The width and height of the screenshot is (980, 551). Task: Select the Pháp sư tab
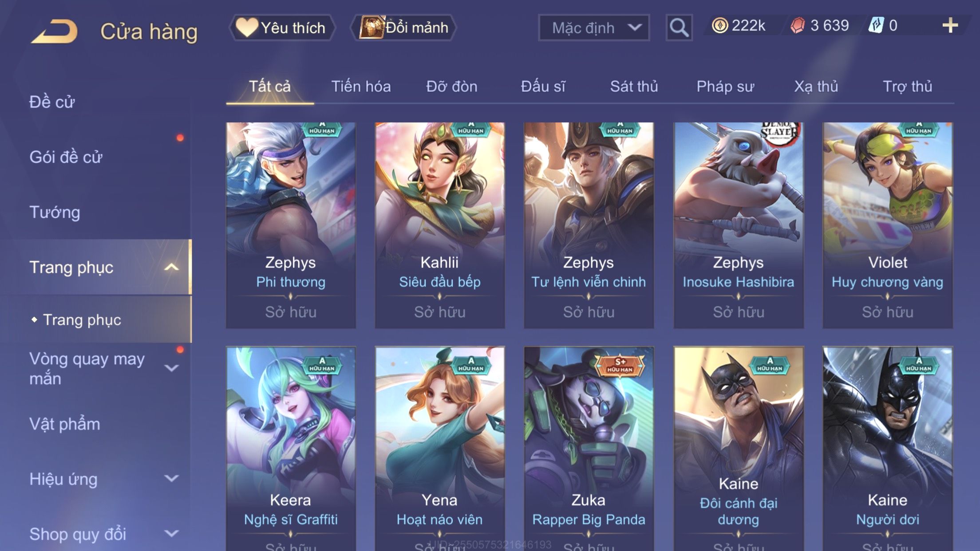click(x=725, y=86)
